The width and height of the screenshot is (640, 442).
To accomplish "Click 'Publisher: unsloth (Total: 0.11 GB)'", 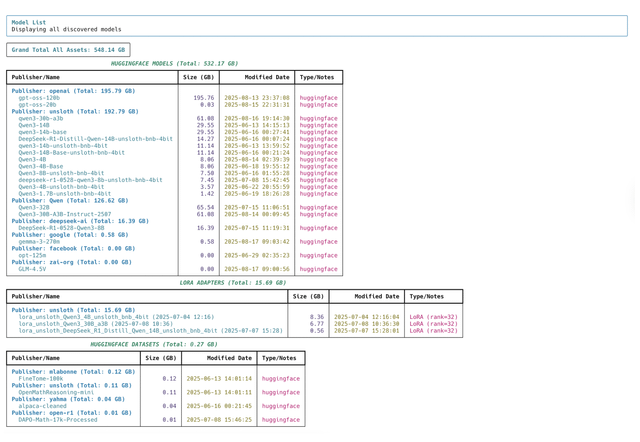I will pos(71,386).
